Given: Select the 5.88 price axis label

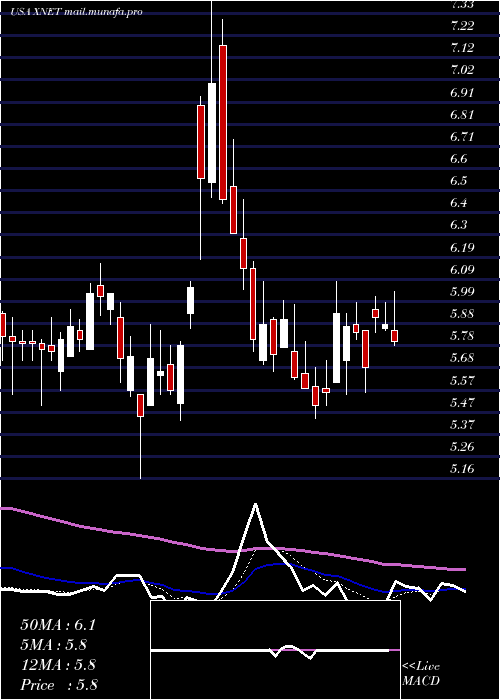Looking at the screenshot, I should pyautogui.click(x=462, y=314).
